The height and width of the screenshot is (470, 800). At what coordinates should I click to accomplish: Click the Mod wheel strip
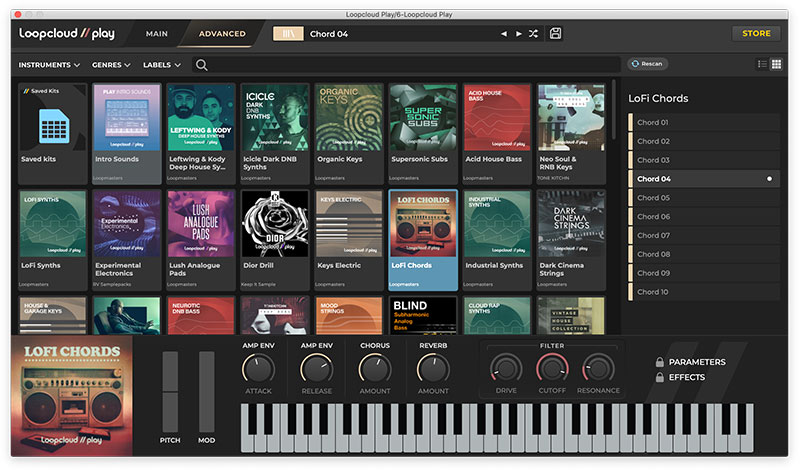click(x=207, y=391)
